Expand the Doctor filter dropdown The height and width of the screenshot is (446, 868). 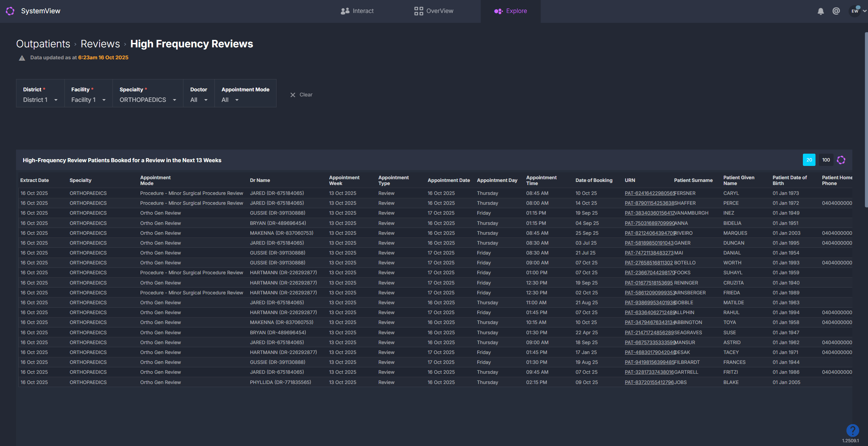(199, 100)
